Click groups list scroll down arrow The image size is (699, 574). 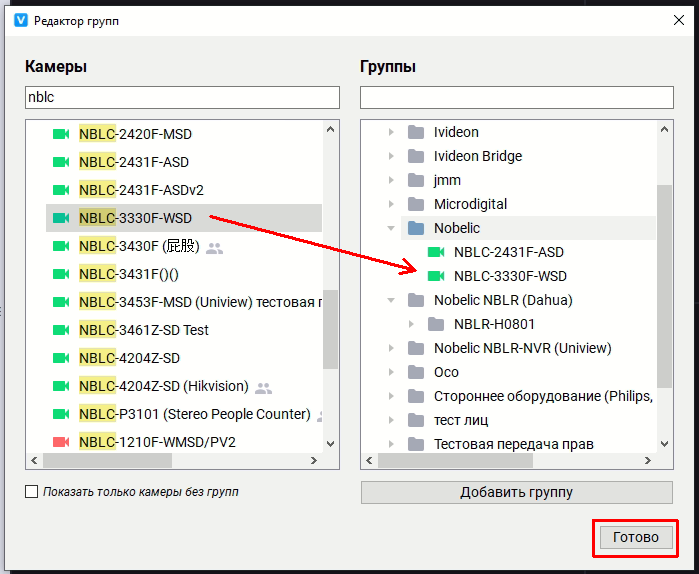(664, 444)
